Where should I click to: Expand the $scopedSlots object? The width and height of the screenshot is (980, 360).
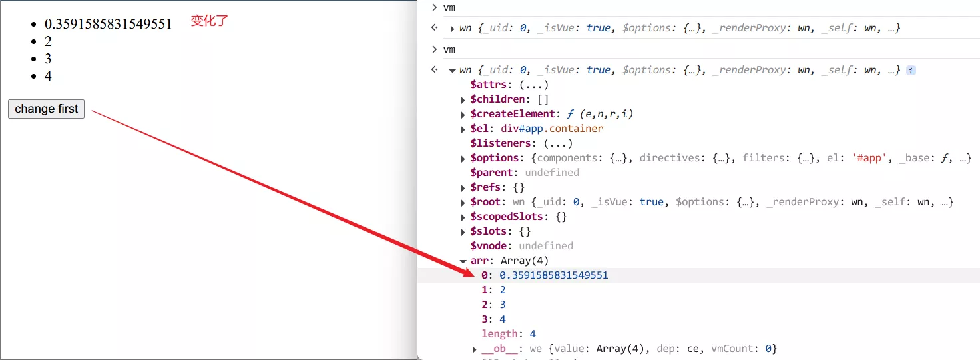coord(463,217)
